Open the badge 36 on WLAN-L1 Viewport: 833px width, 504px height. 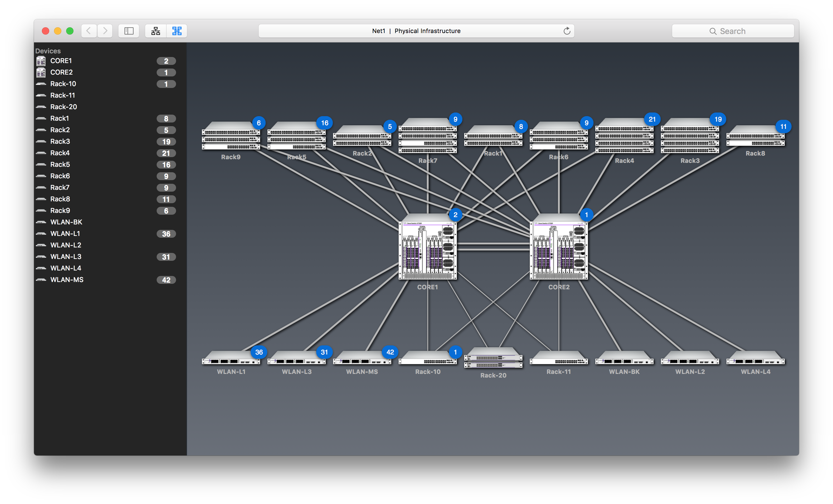[259, 352]
